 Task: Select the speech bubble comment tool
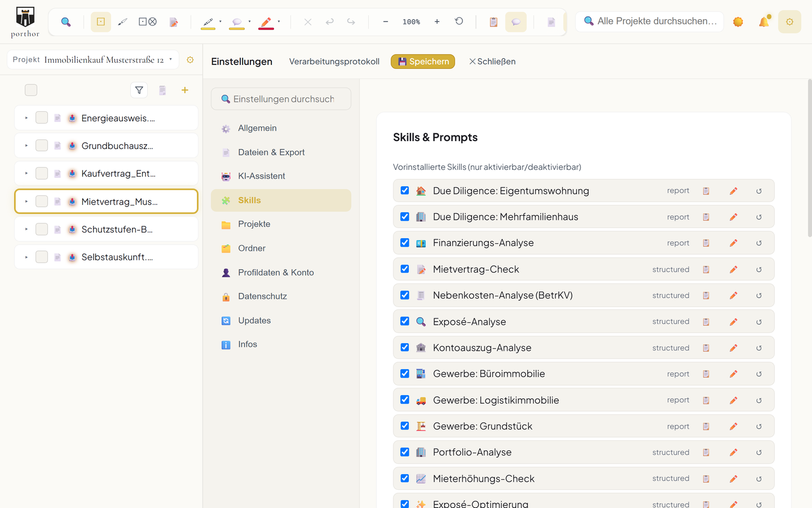click(x=237, y=22)
